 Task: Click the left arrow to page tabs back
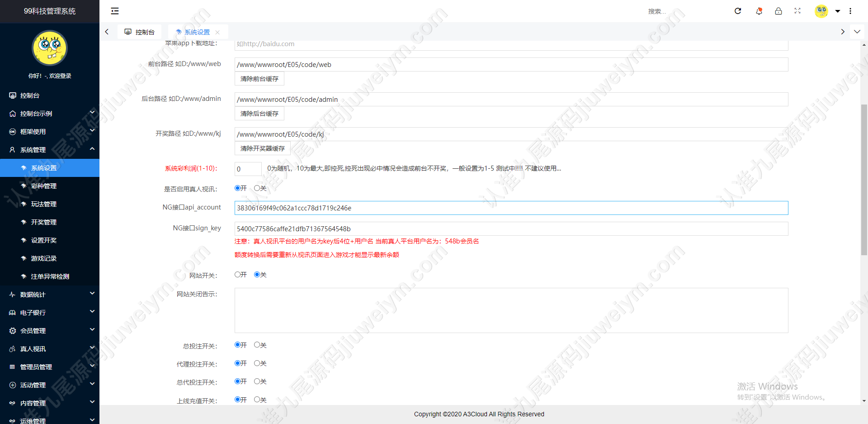click(107, 32)
